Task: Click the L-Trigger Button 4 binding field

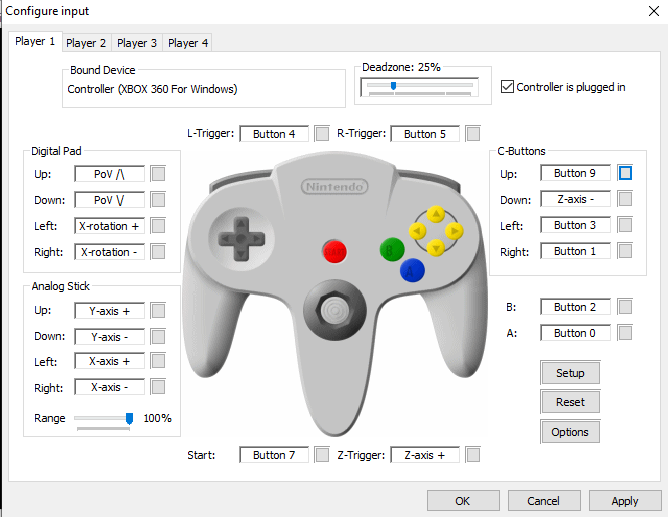Action: [x=274, y=134]
